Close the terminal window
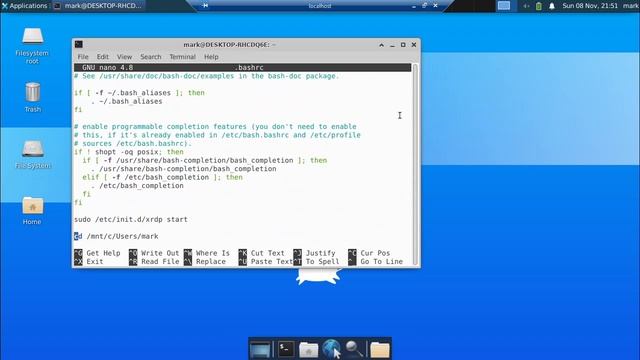The width and height of the screenshot is (640, 360). [414, 45]
